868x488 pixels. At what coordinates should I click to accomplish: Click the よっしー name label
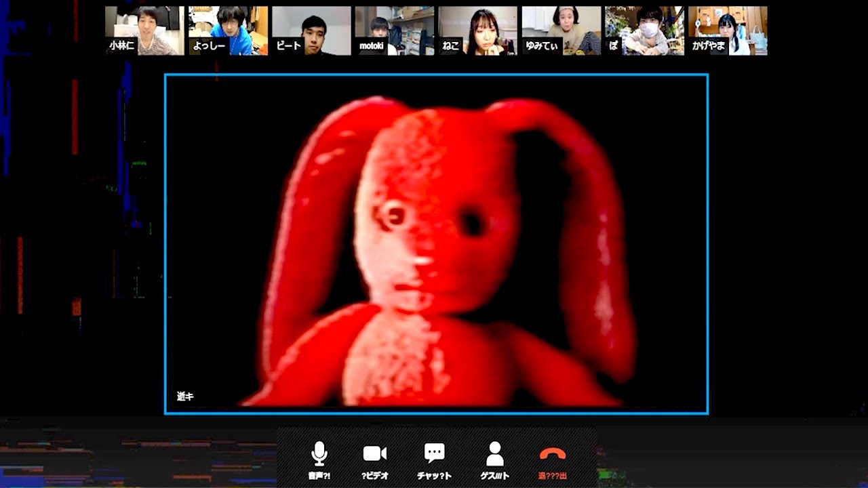(x=209, y=46)
